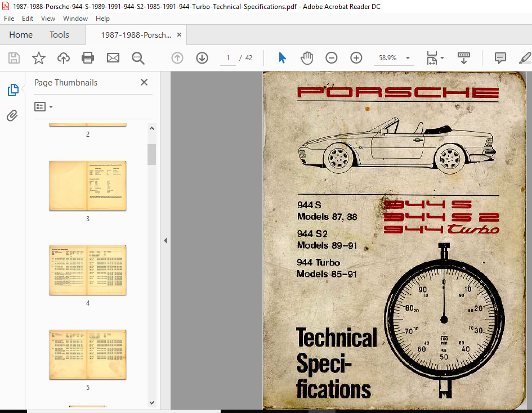Screen dimensions: 532x413
Task: Close the Page Thumbnails pane
Action: point(144,82)
